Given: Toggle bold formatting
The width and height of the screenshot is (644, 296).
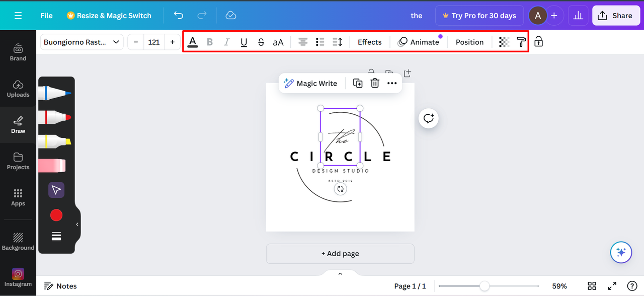Looking at the screenshot, I should [x=210, y=42].
